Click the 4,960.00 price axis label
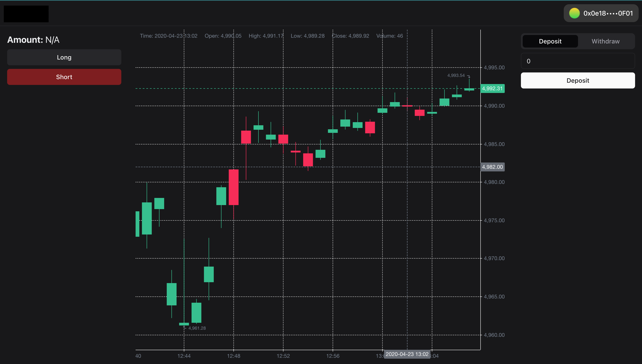 [x=494, y=335]
